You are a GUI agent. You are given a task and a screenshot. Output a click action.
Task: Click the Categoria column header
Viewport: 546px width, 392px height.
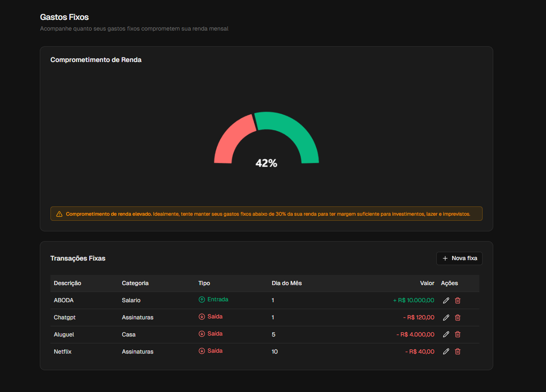(x=135, y=283)
